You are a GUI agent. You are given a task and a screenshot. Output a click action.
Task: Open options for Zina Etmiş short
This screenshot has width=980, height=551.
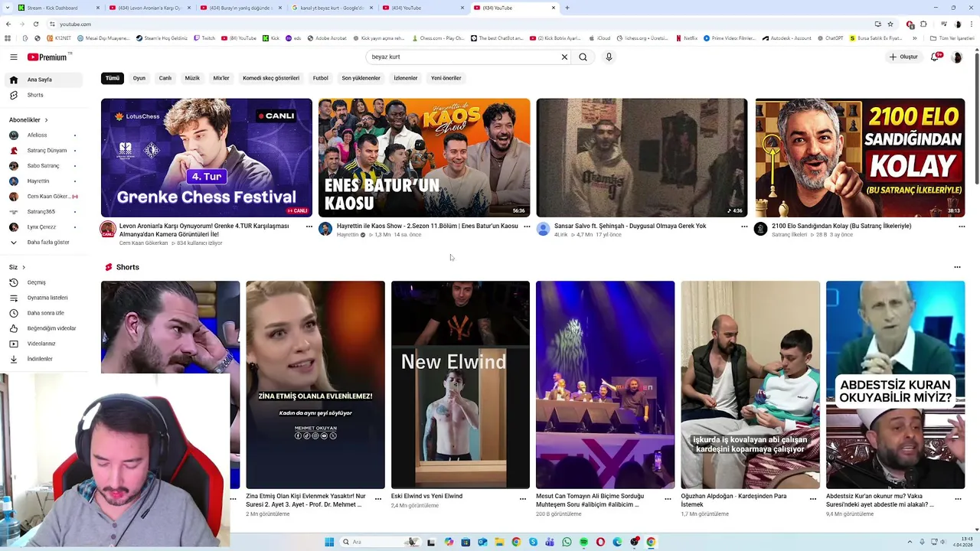tap(378, 499)
